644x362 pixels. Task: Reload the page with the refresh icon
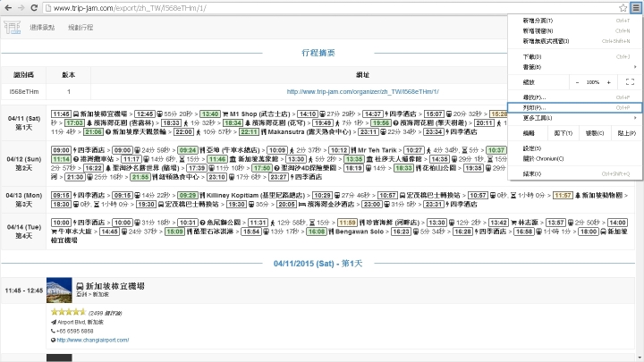point(34,8)
